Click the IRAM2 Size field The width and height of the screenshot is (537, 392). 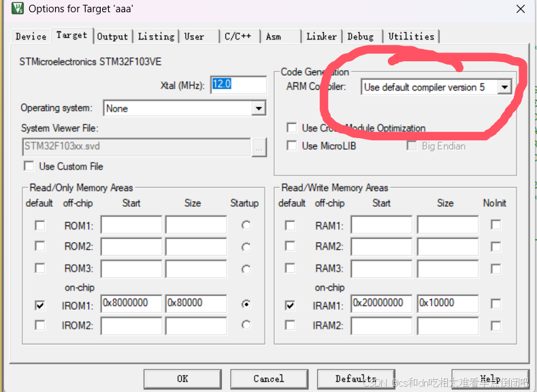[448, 326]
